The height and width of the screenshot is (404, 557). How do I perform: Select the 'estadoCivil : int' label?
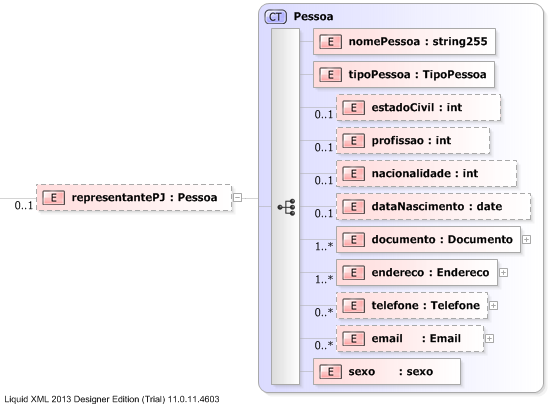[x=417, y=108]
